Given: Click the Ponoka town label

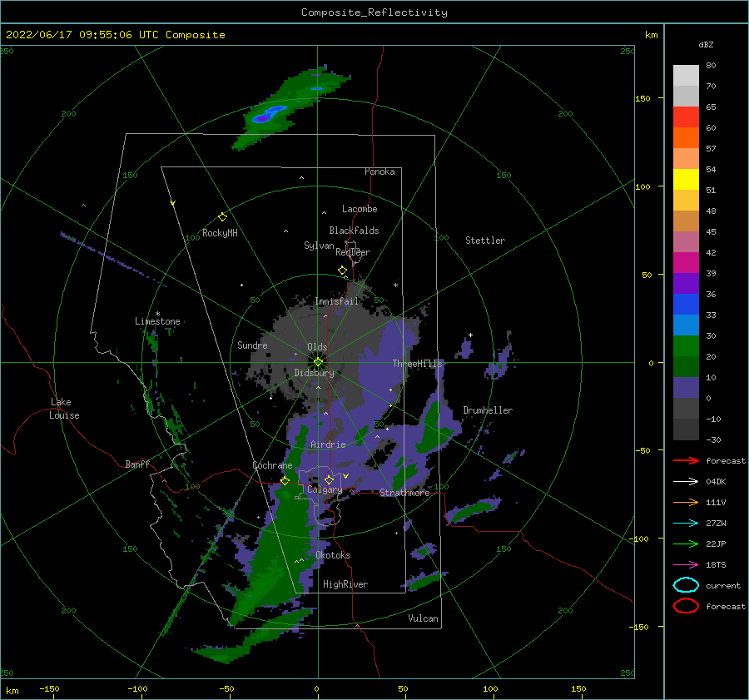Looking at the screenshot, I should pyautogui.click(x=379, y=171).
